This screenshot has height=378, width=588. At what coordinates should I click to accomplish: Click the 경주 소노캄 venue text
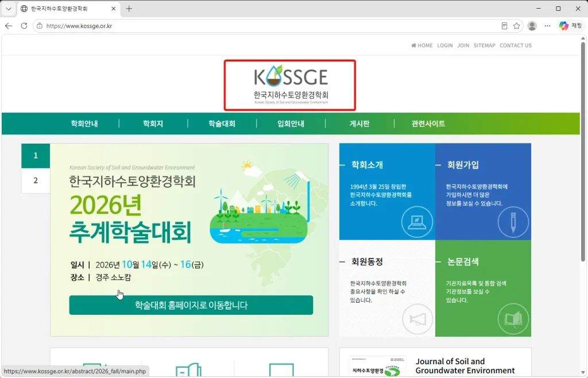pyautogui.click(x=113, y=277)
